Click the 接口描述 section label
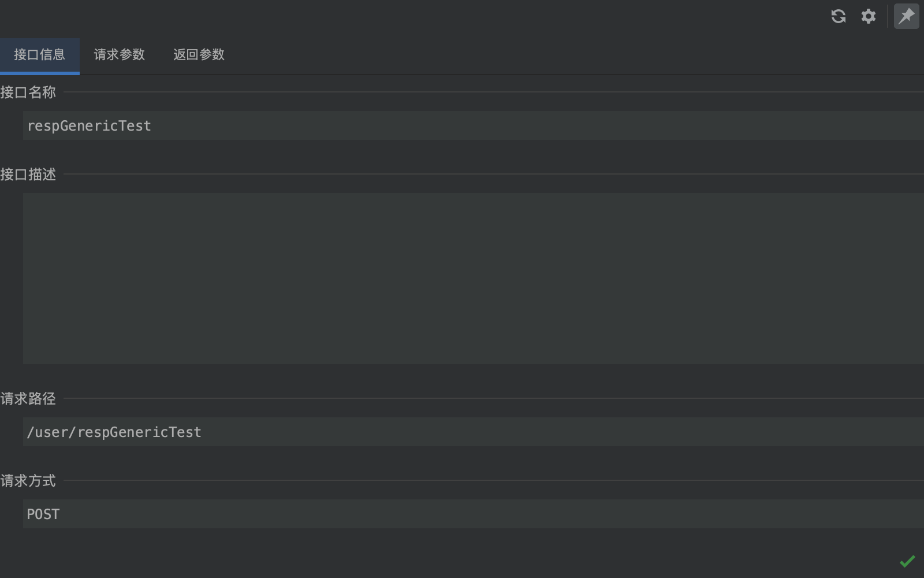The height and width of the screenshot is (578, 924). point(28,175)
